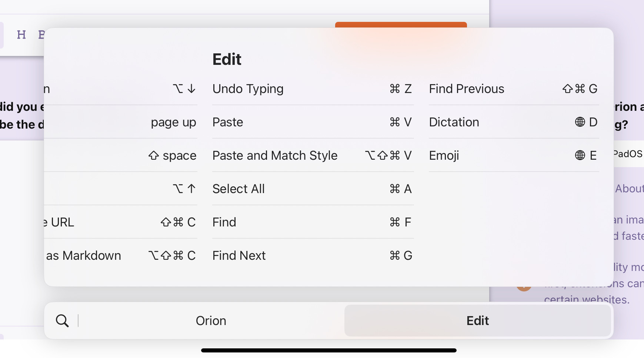The image size is (644, 358).
Task: Choose Paste and Match Style
Action: (312, 156)
